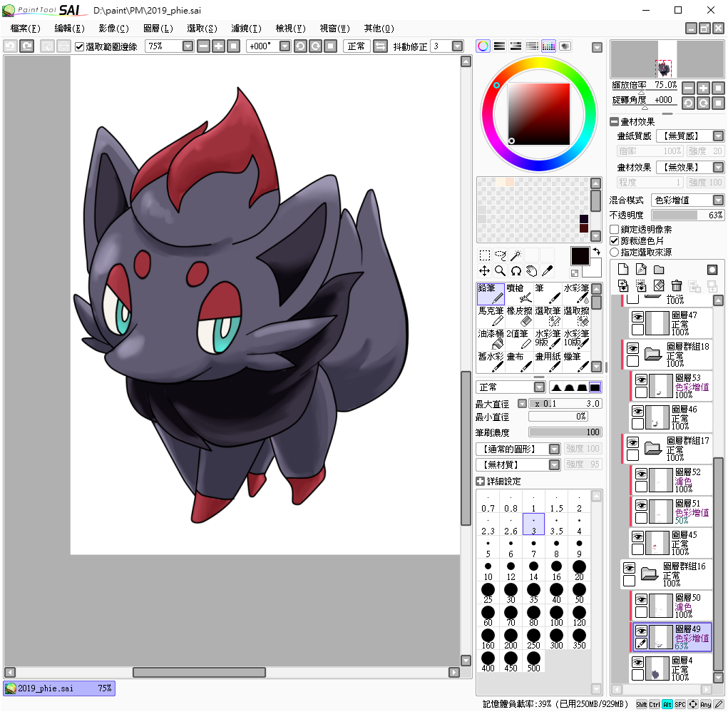Open the 檔案(F) menu
Image resolution: width=728 pixels, height=712 pixels.
coord(25,29)
